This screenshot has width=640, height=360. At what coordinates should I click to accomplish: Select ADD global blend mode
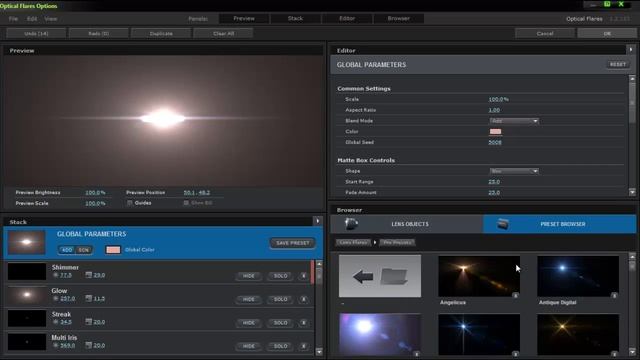(67, 250)
